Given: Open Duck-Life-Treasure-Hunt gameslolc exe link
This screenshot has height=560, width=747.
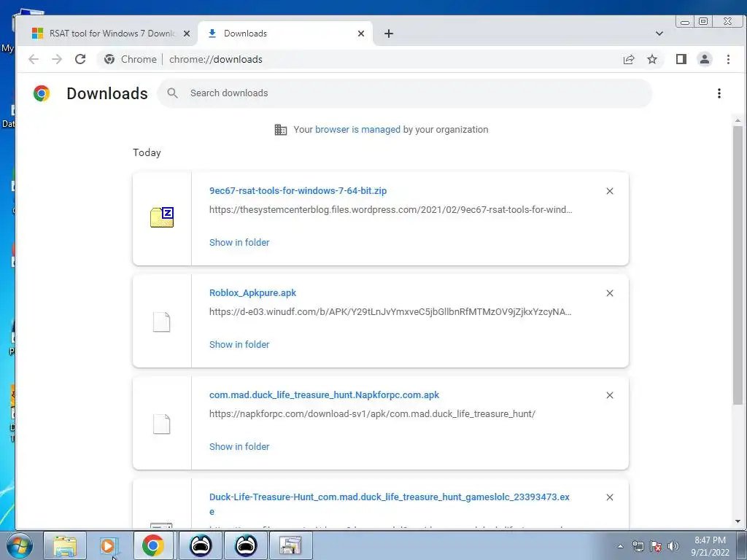Looking at the screenshot, I should pos(390,504).
